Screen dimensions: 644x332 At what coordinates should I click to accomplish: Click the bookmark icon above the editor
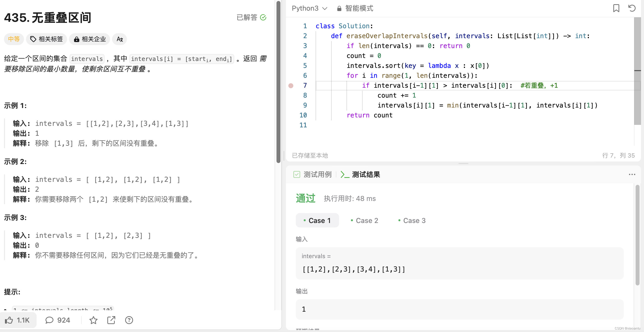coord(616,8)
